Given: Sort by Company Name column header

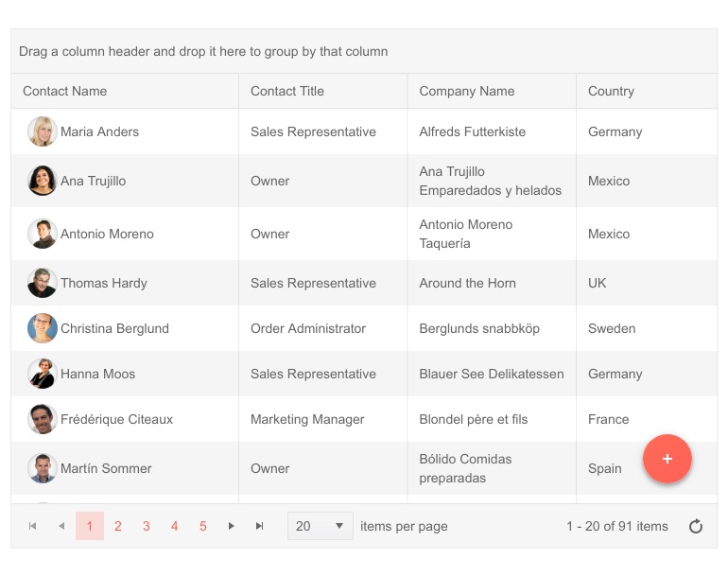Looking at the screenshot, I should (x=467, y=91).
